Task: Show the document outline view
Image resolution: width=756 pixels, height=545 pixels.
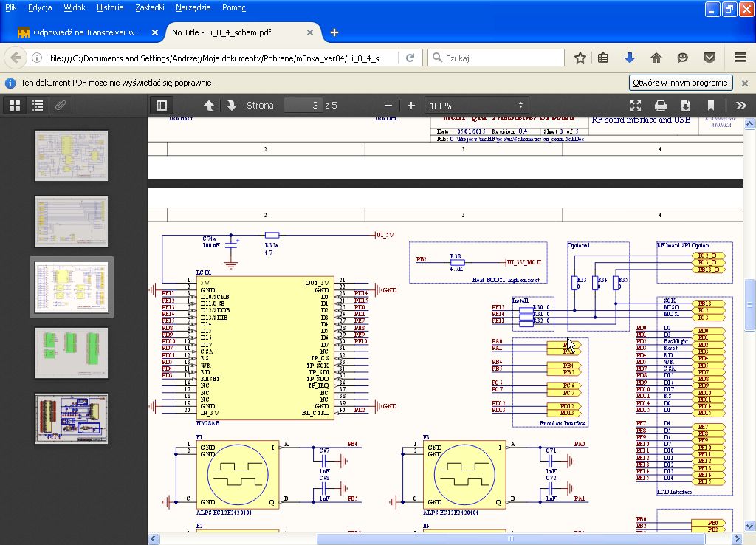Action: coord(38,106)
